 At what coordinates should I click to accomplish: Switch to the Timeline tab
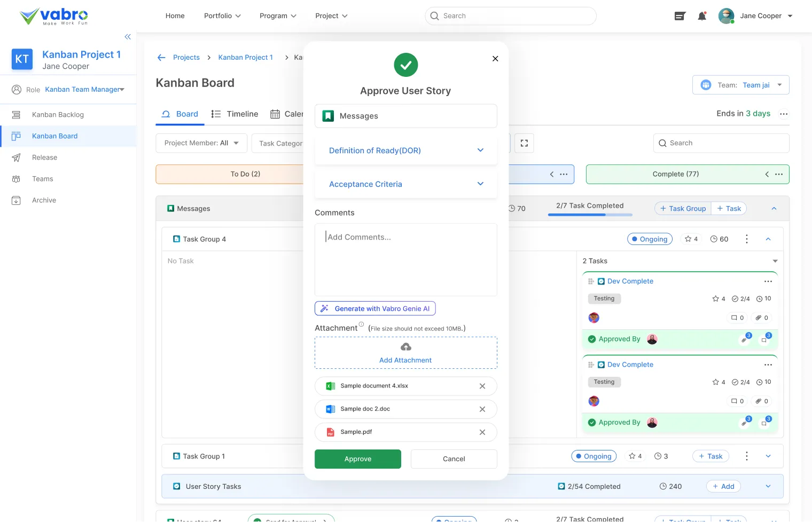(235, 114)
